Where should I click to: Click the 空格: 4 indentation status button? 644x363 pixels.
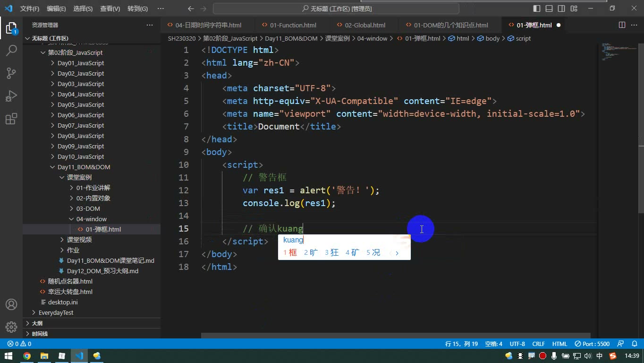[493, 344]
